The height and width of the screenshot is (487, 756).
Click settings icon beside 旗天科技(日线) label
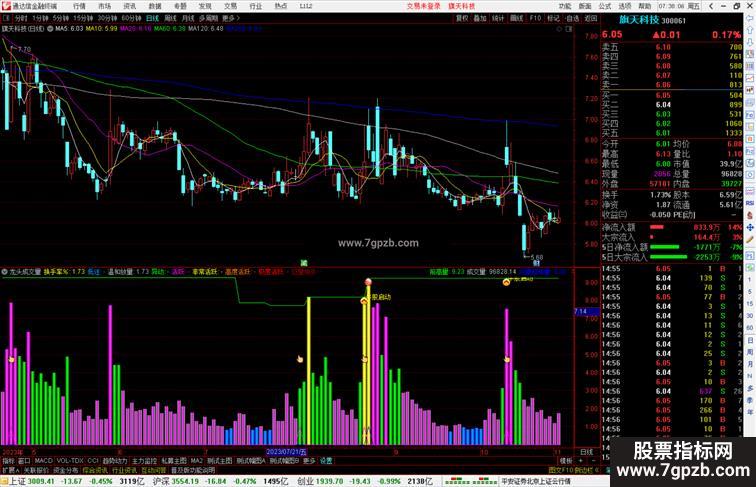point(50,29)
